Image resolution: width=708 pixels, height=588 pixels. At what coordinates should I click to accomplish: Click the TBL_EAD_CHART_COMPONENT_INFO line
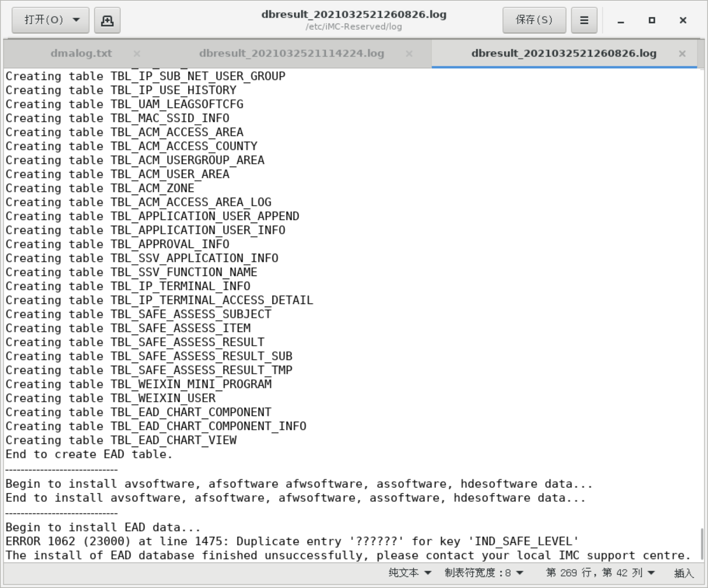click(x=156, y=426)
